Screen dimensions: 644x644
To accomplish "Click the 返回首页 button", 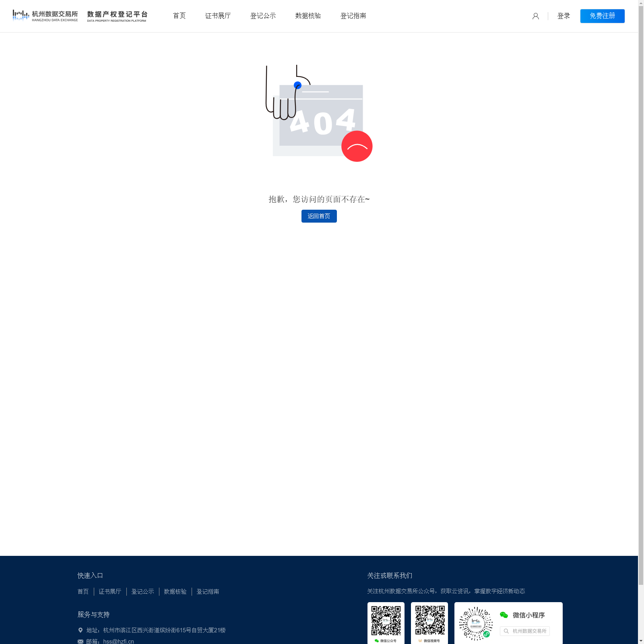I will 319,216.
